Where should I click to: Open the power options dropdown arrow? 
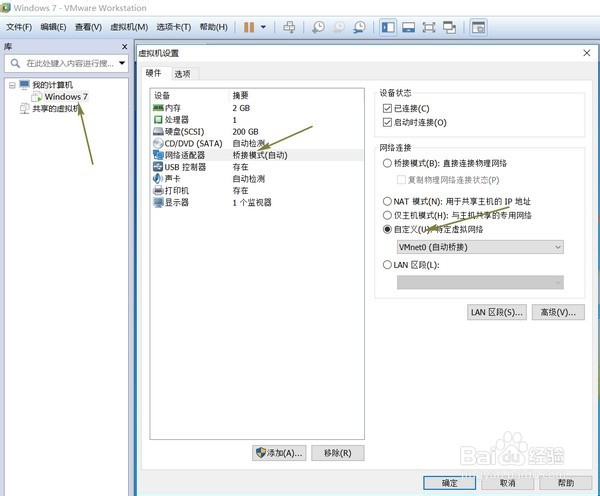[x=263, y=27]
